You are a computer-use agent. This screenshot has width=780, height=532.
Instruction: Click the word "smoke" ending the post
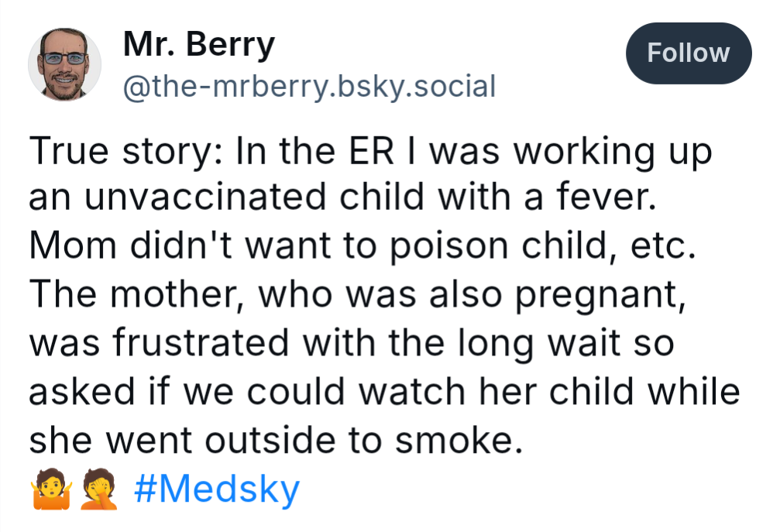pyautogui.click(x=454, y=441)
